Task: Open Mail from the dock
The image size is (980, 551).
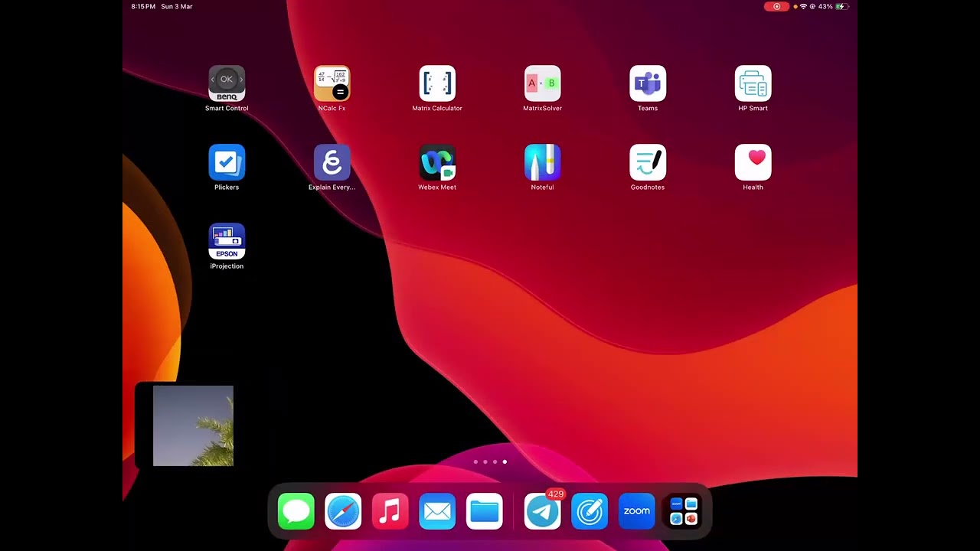Action: click(x=437, y=512)
